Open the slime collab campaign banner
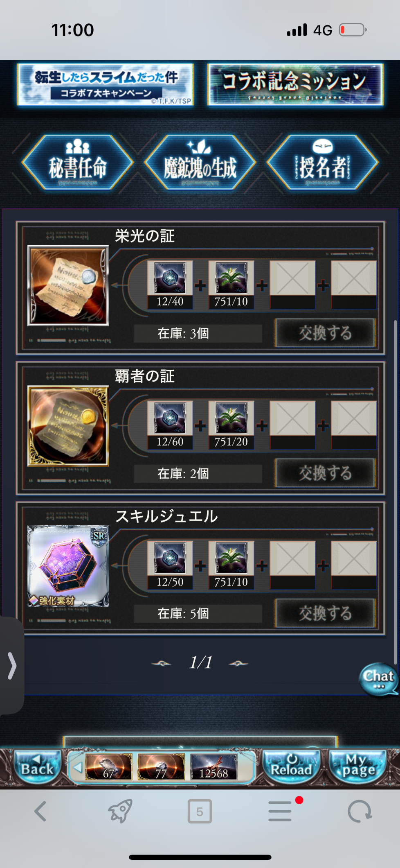Viewport: 400px width, 868px height. click(x=105, y=84)
